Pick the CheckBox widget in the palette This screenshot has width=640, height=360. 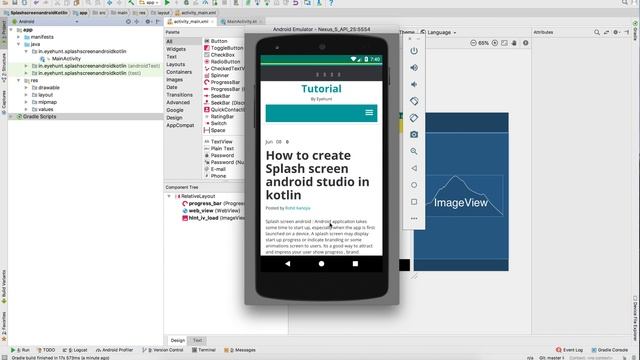tap(222, 55)
